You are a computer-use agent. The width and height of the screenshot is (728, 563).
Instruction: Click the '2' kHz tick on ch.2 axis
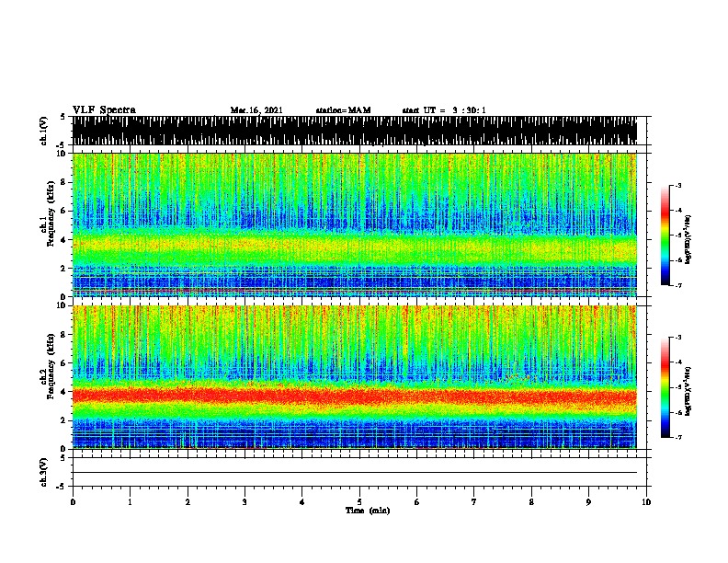click(63, 420)
